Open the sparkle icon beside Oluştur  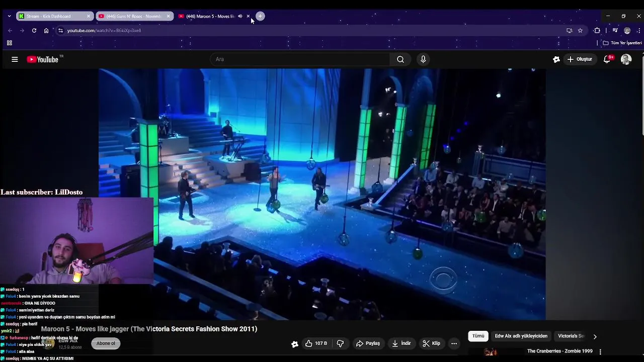(556, 59)
